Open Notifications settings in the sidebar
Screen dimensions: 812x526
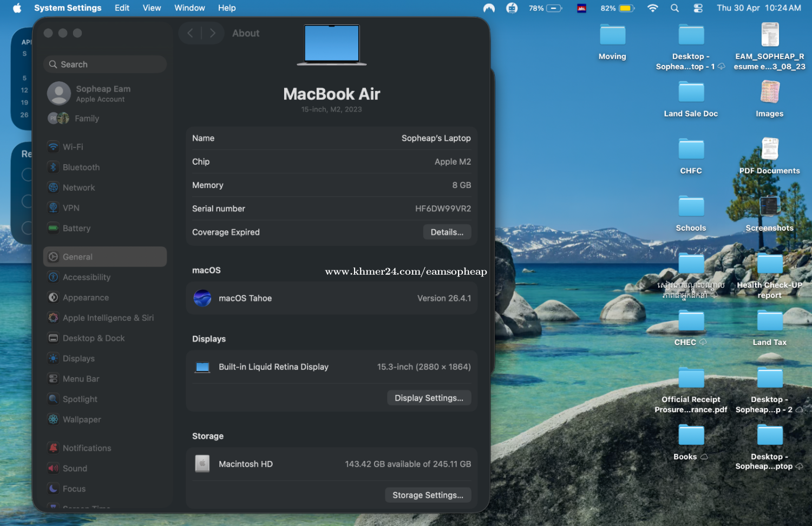(x=105, y=448)
